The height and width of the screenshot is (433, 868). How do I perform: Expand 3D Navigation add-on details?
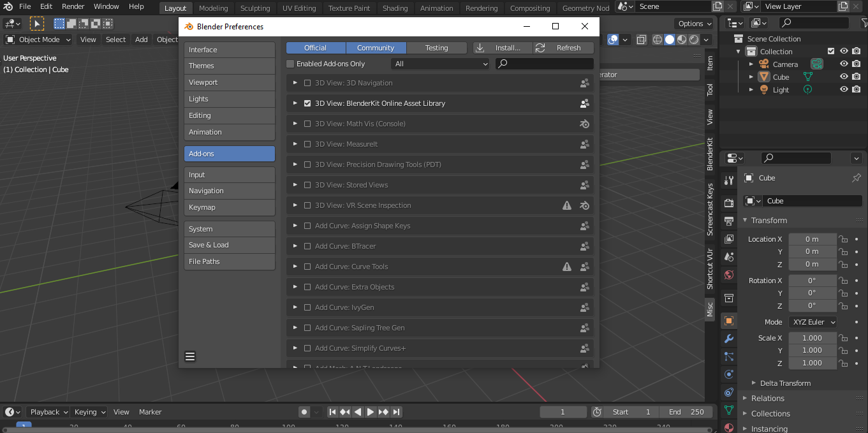click(x=295, y=83)
